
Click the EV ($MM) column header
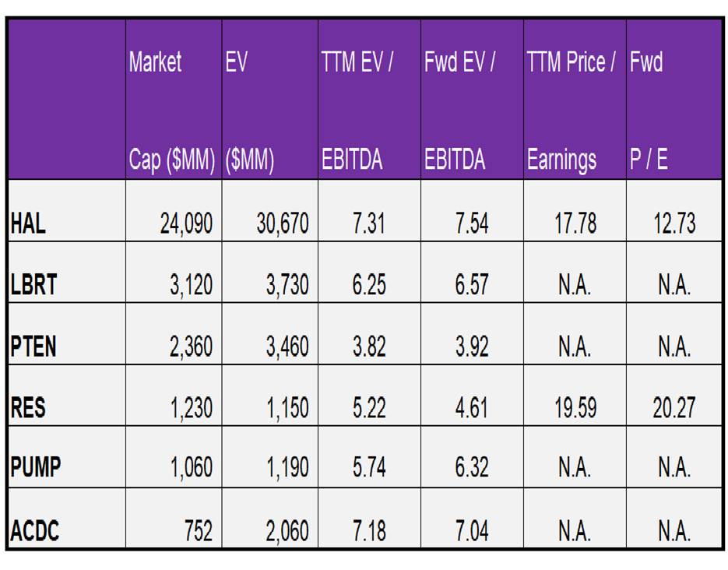point(250,109)
